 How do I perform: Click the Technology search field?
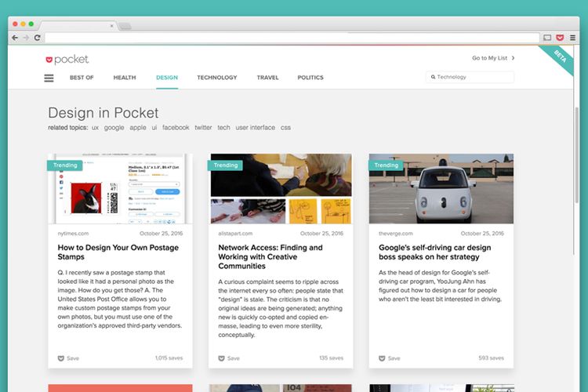click(470, 77)
